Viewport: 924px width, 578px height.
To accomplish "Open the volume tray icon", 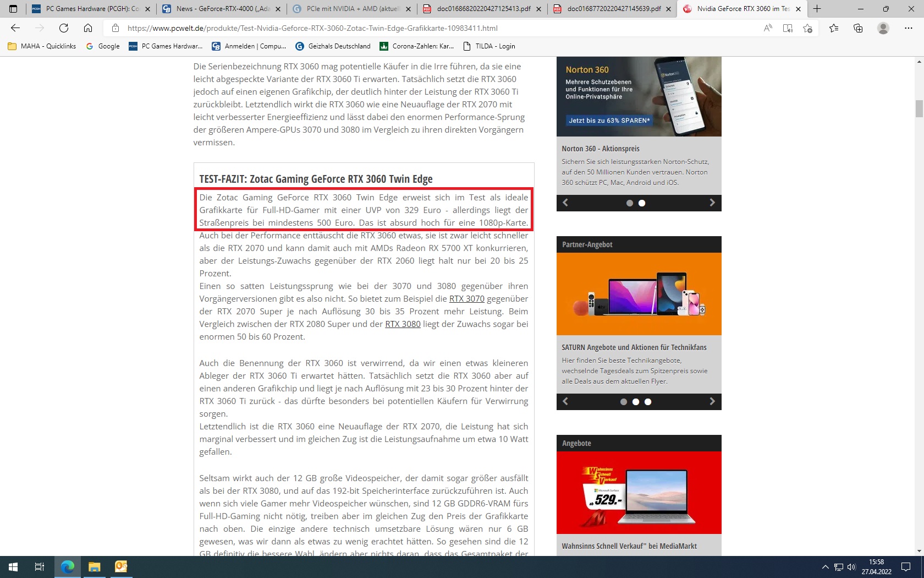I will coord(852,567).
